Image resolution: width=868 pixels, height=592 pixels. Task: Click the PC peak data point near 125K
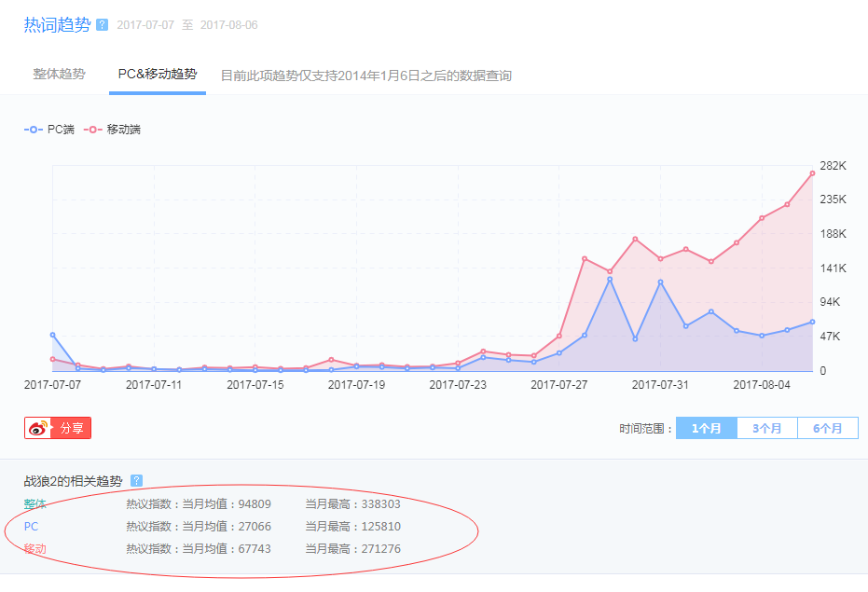[x=610, y=279]
